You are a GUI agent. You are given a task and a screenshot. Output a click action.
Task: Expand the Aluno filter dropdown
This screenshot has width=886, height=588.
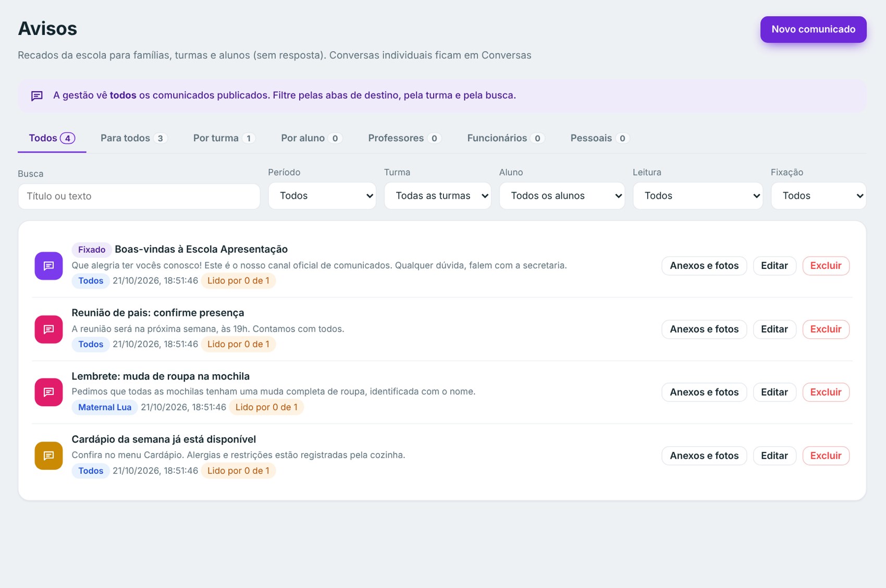click(x=562, y=196)
